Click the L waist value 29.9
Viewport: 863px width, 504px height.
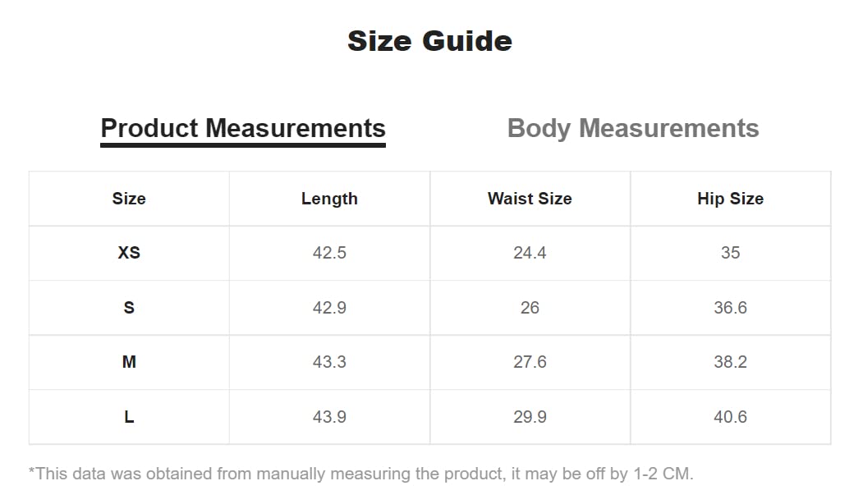[x=530, y=417]
